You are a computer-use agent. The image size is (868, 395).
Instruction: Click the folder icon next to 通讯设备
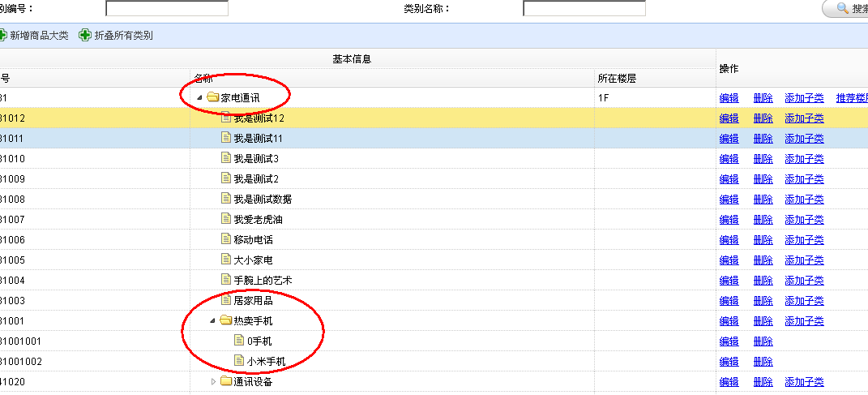point(225,382)
